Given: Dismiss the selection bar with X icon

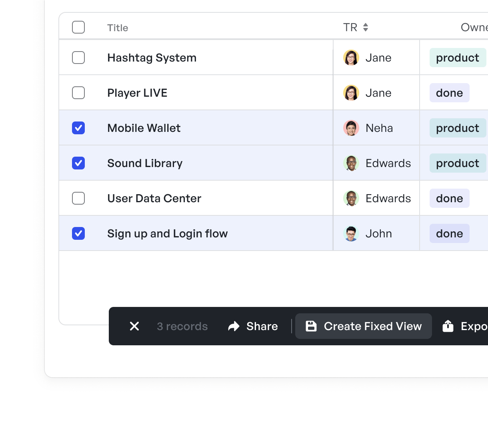Looking at the screenshot, I should (x=134, y=326).
